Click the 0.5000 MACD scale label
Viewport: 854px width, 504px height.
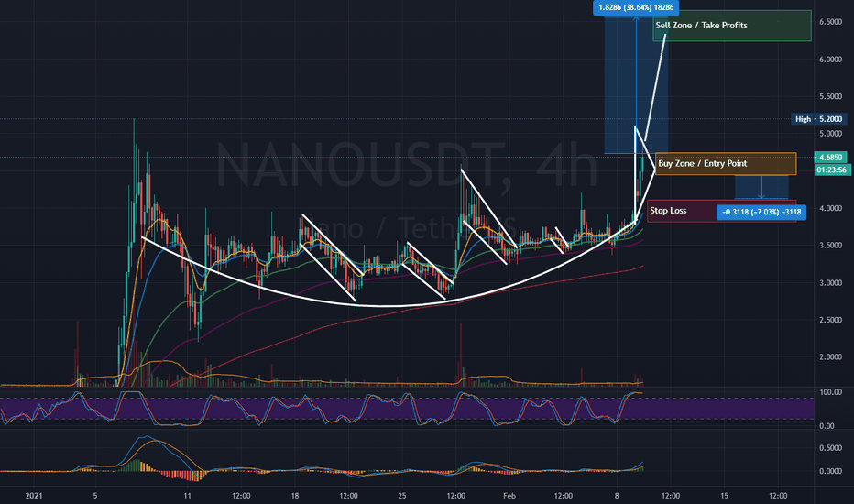[x=830, y=448]
